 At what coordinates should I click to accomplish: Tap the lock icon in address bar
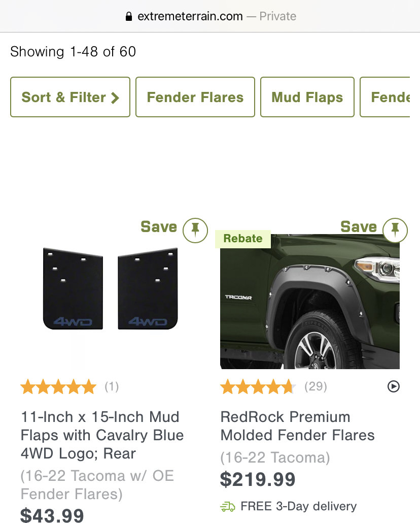(129, 16)
